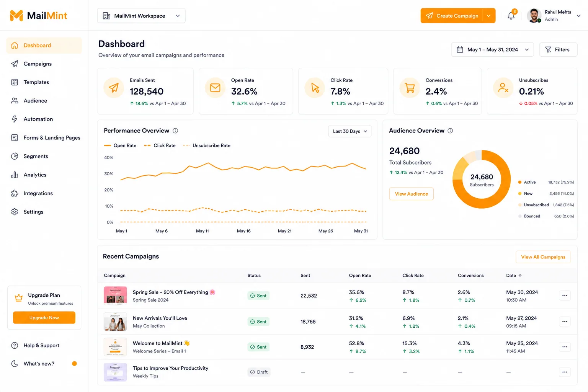Click the Active legend color dot
Viewport: 588px width, 392px height.
pos(520,182)
